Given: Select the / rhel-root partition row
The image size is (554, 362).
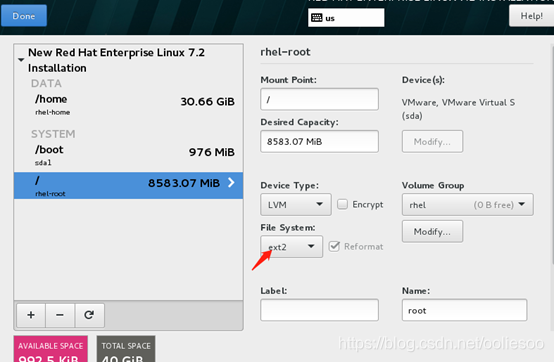Looking at the screenshot, I should 128,185.
